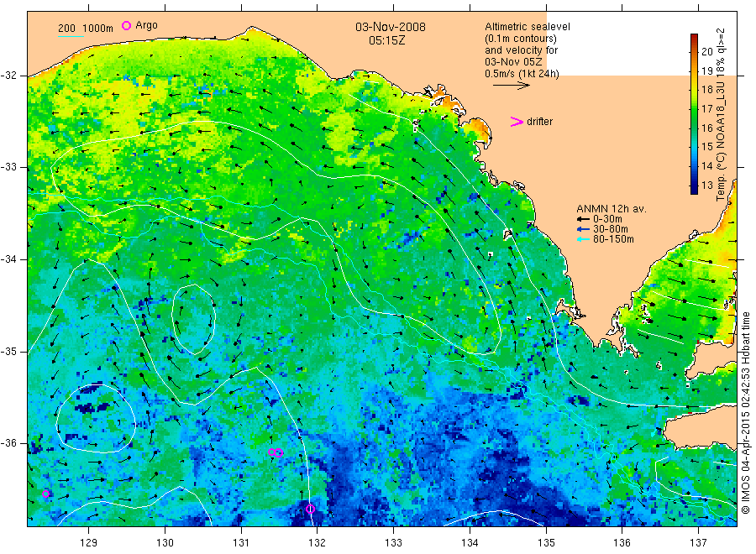756x554 pixels.
Task: Click the Argo float marker near 128.4 longitude
Action: coord(46,494)
